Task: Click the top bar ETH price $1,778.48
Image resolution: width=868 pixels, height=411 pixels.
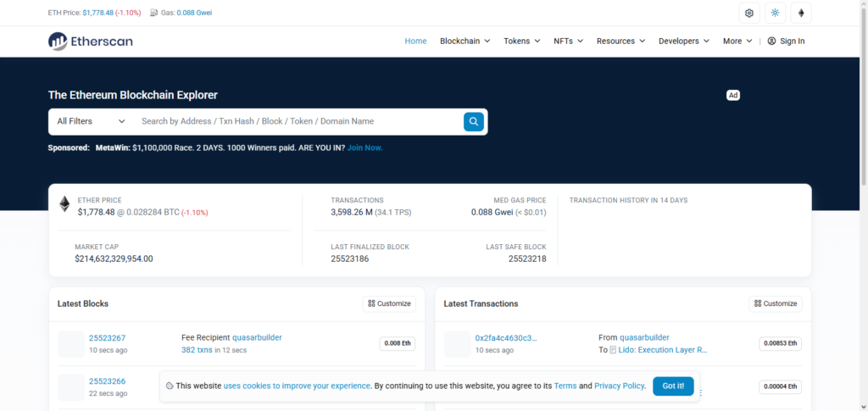Action: point(97,12)
